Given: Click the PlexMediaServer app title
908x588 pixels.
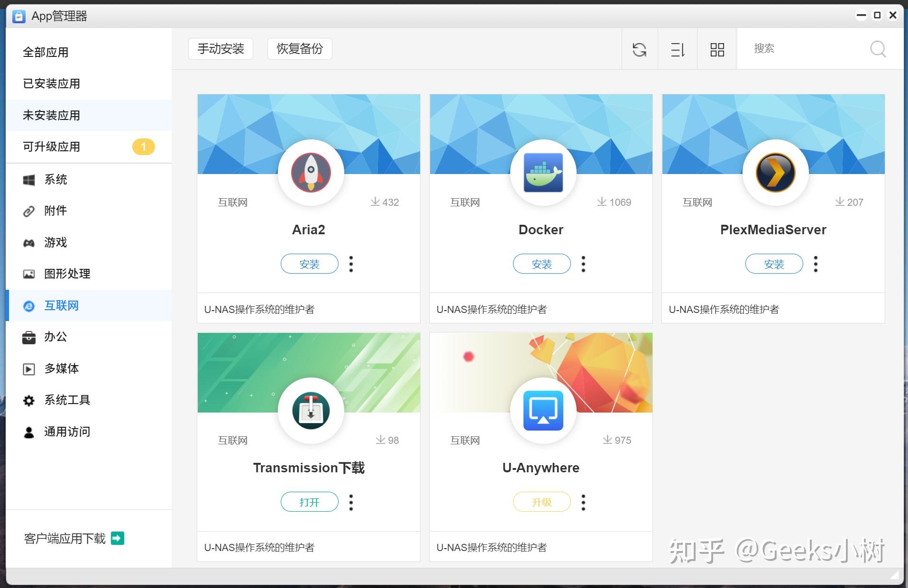Looking at the screenshot, I should coord(773,230).
